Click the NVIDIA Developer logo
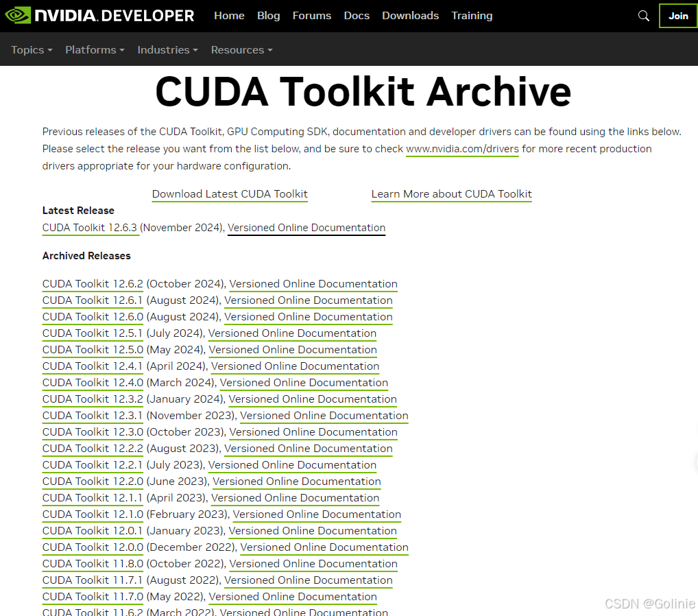The height and width of the screenshot is (616, 698). point(99,16)
